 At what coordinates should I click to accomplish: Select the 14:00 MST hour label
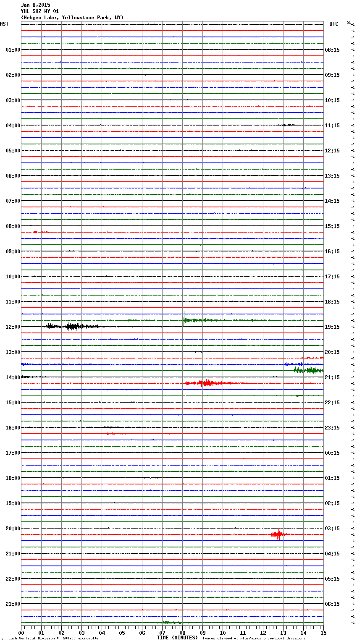tap(13, 377)
